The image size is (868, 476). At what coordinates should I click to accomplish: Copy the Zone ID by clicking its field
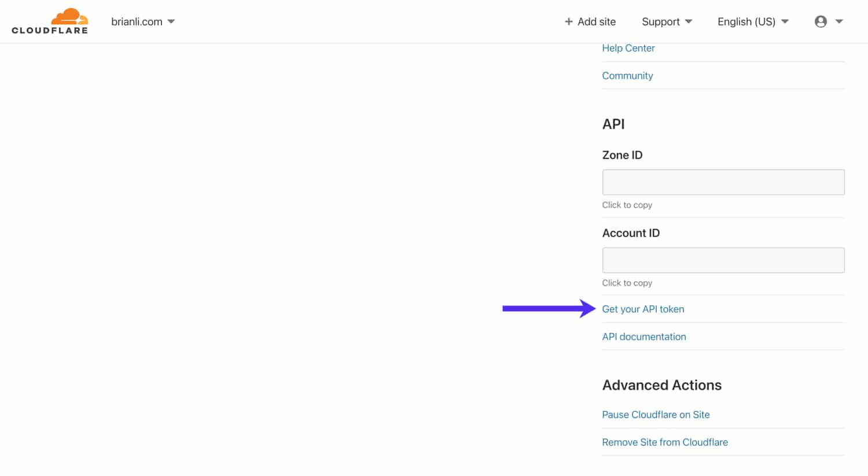[x=723, y=182]
